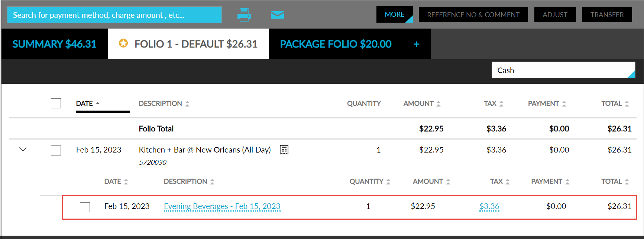The image size is (644, 239).
Task: Open receipt icon beside Kitchen + Bar
Action: click(x=284, y=150)
